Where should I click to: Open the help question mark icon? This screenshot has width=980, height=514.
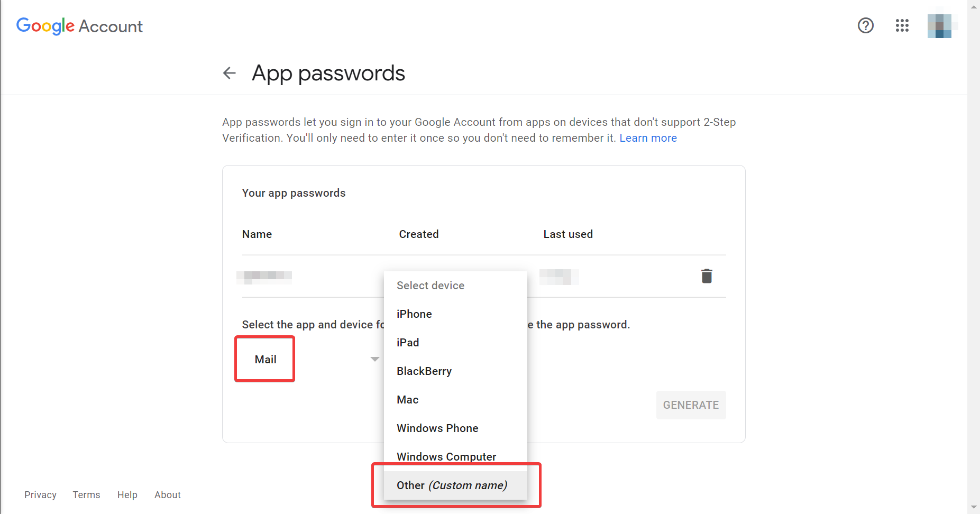(865, 25)
